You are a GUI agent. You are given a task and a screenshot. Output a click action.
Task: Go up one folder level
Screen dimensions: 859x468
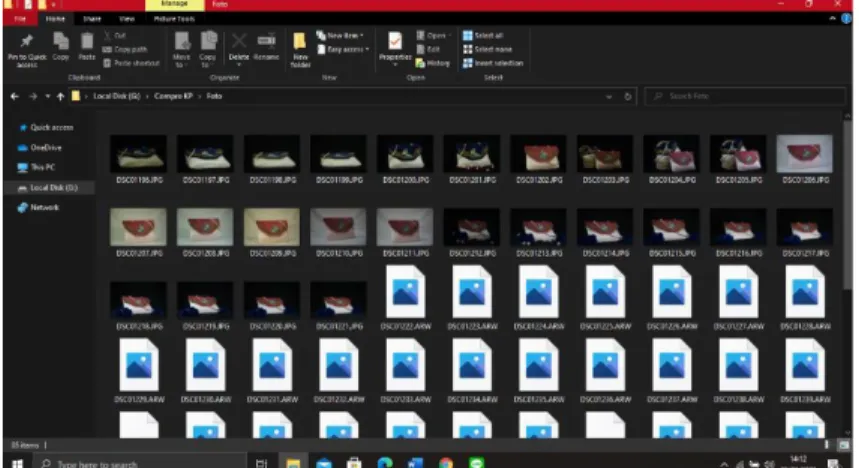click(x=60, y=96)
